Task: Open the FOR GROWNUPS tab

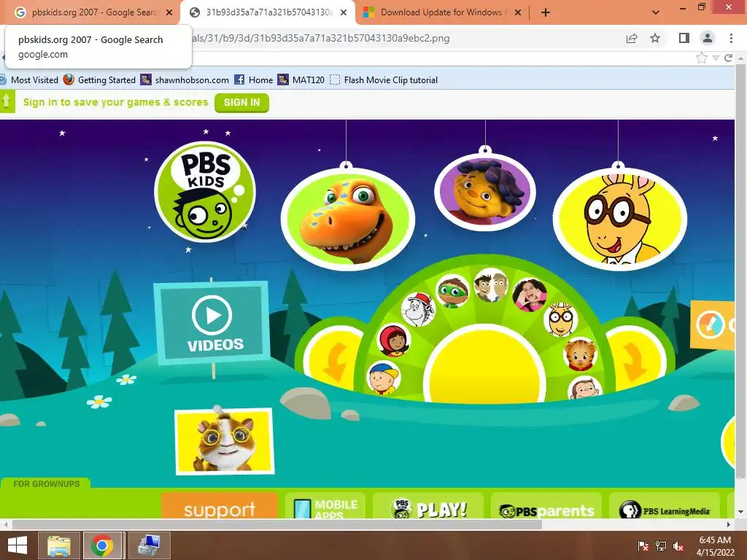Action: [46, 484]
